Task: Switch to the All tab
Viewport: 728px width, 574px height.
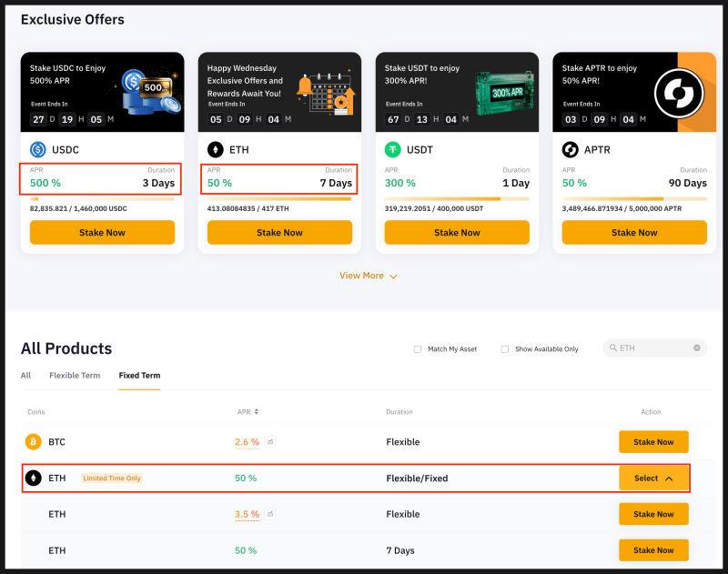Action: [25, 376]
